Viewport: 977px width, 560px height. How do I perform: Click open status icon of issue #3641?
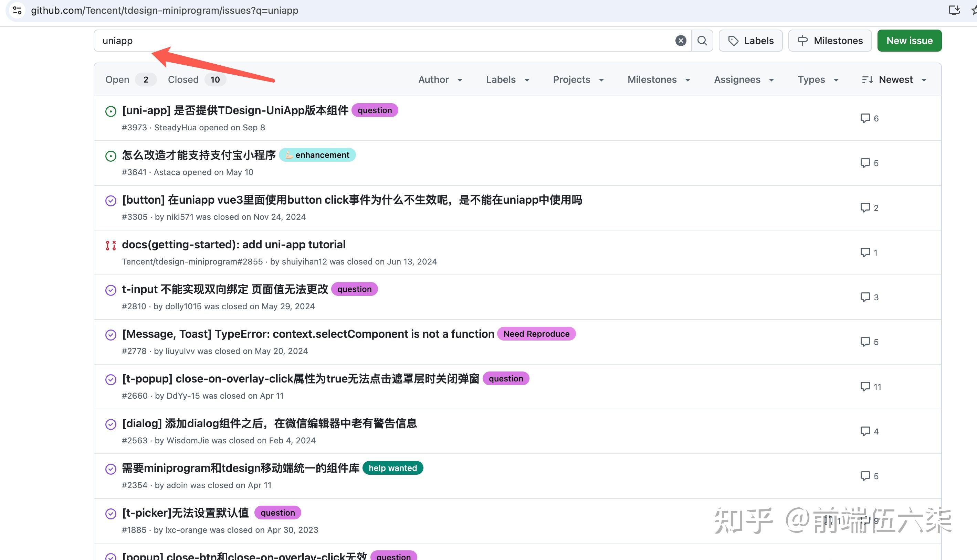(x=111, y=156)
